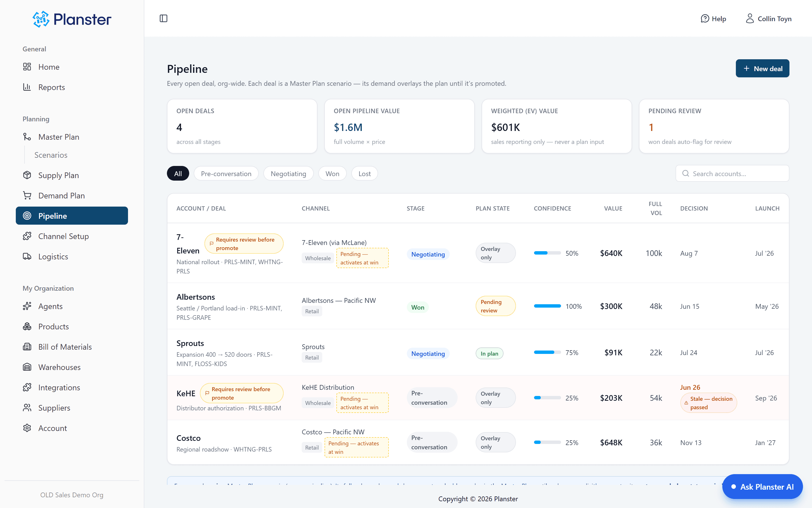812x508 pixels.
Task: Click OLD Sales Demo Org label
Action: pos(72,495)
